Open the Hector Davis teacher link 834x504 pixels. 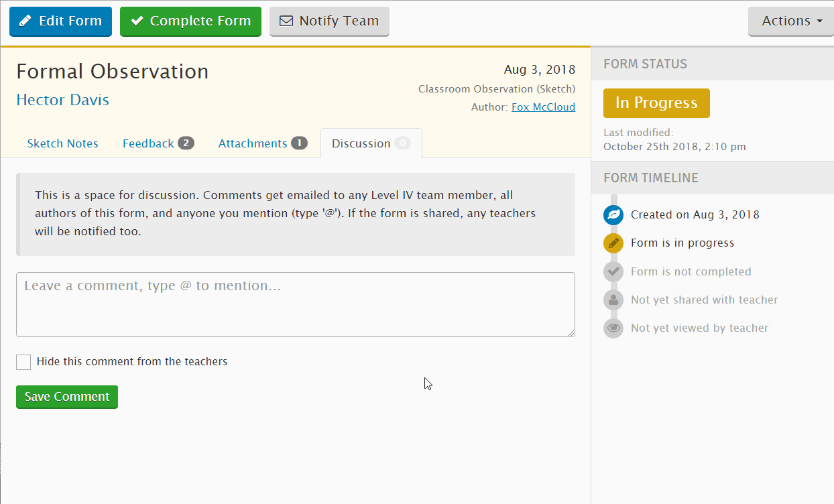point(62,100)
